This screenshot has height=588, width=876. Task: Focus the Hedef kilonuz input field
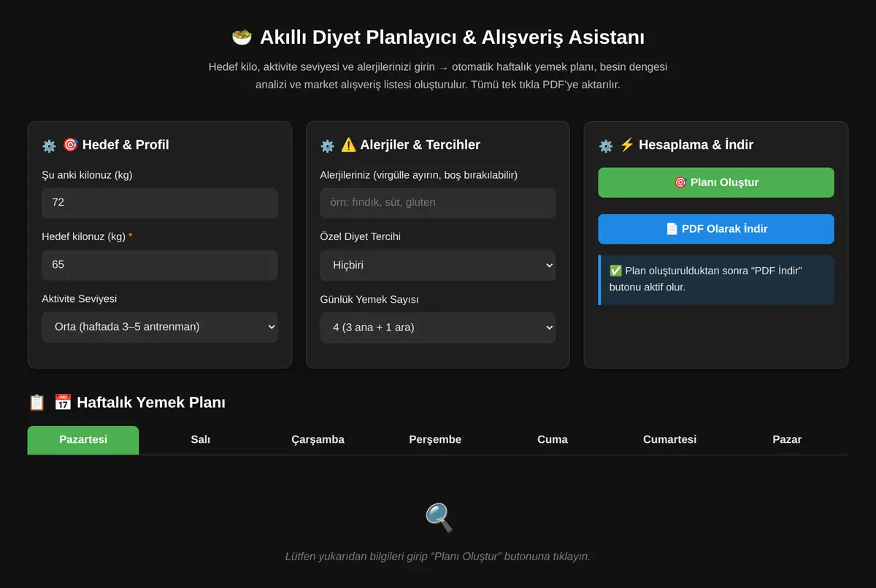tap(160, 265)
